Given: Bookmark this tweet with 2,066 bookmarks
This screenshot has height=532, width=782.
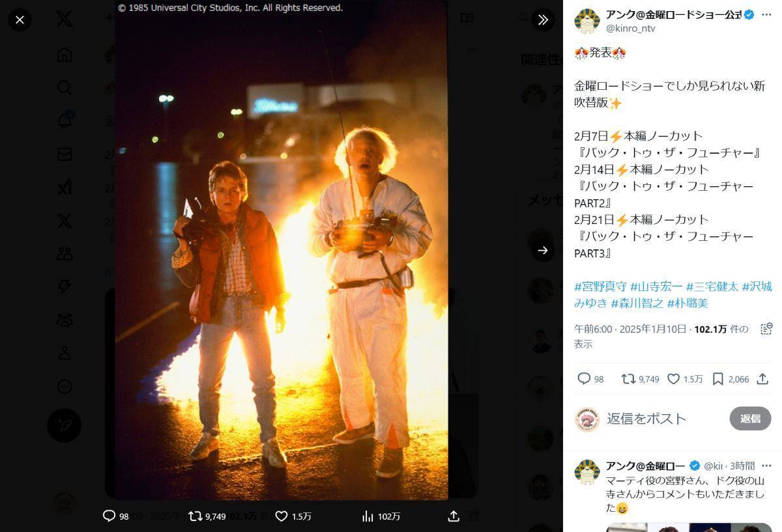Looking at the screenshot, I should (x=717, y=378).
